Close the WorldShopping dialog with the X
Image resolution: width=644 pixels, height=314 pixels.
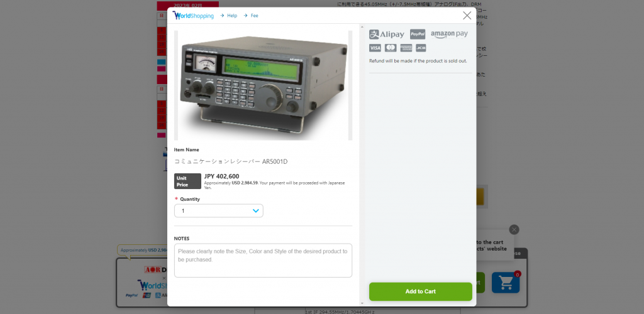click(467, 16)
